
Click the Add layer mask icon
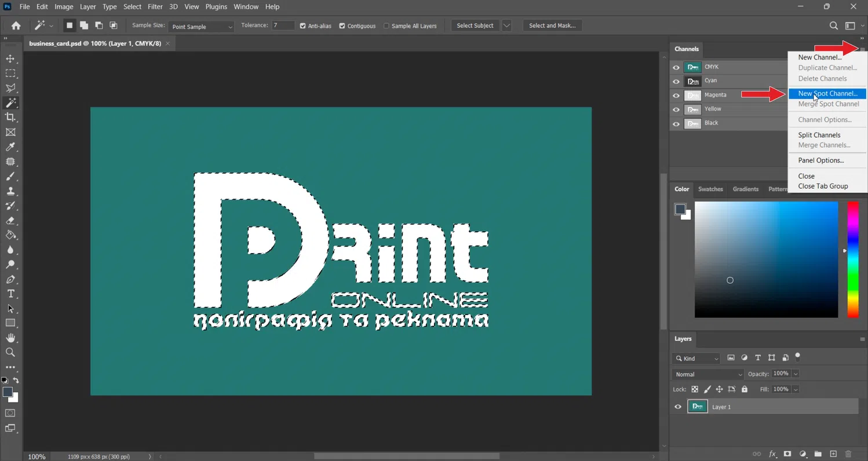pos(787,454)
